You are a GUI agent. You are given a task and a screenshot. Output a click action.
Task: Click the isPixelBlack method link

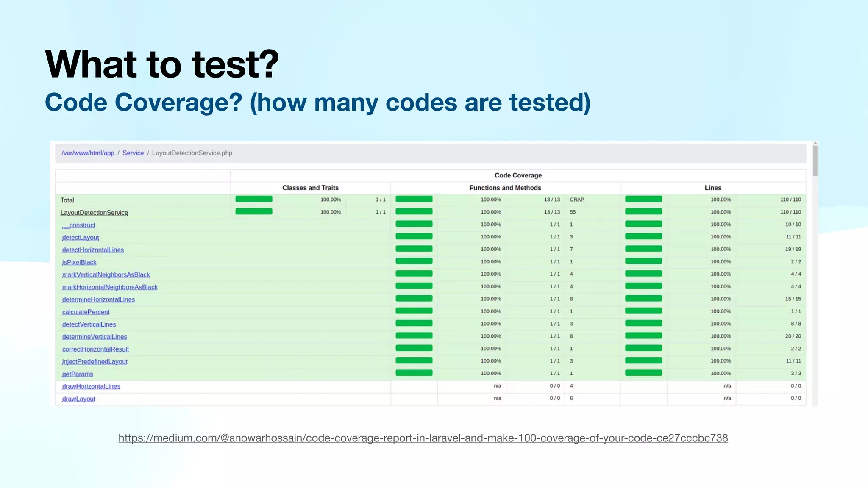coord(79,262)
